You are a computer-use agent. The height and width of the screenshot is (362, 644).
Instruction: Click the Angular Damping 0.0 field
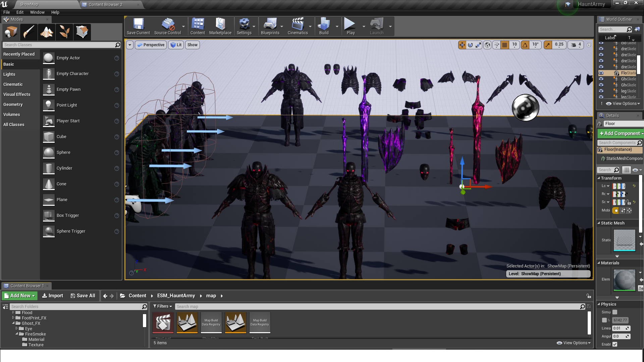[621, 336]
